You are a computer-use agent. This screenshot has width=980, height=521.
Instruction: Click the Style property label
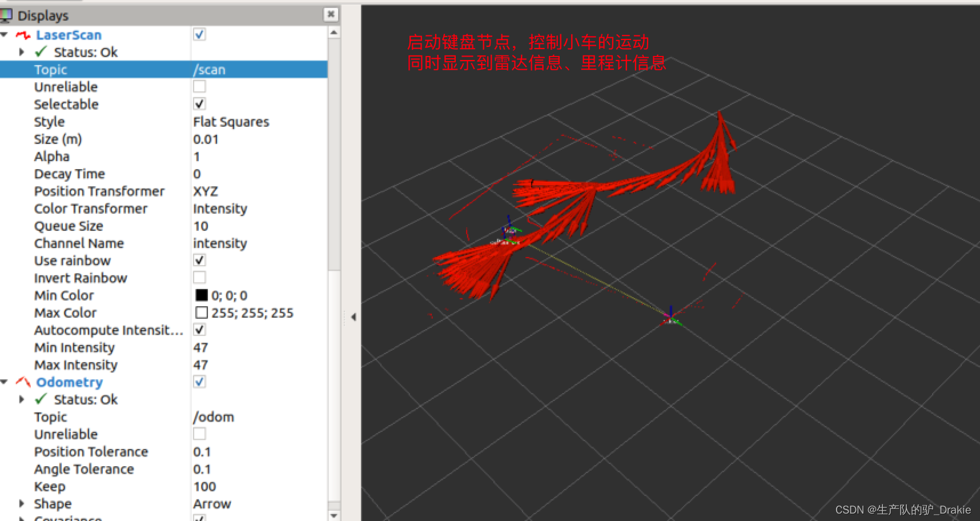coord(49,122)
